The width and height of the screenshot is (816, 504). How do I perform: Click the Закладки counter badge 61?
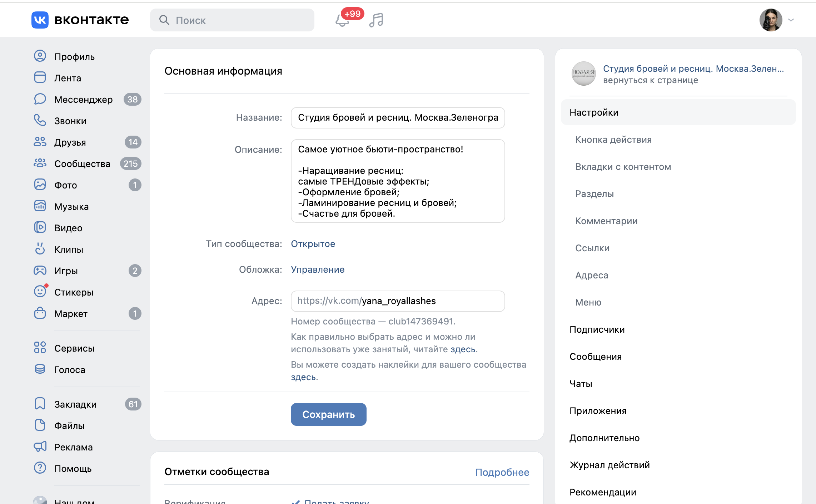click(x=133, y=404)
